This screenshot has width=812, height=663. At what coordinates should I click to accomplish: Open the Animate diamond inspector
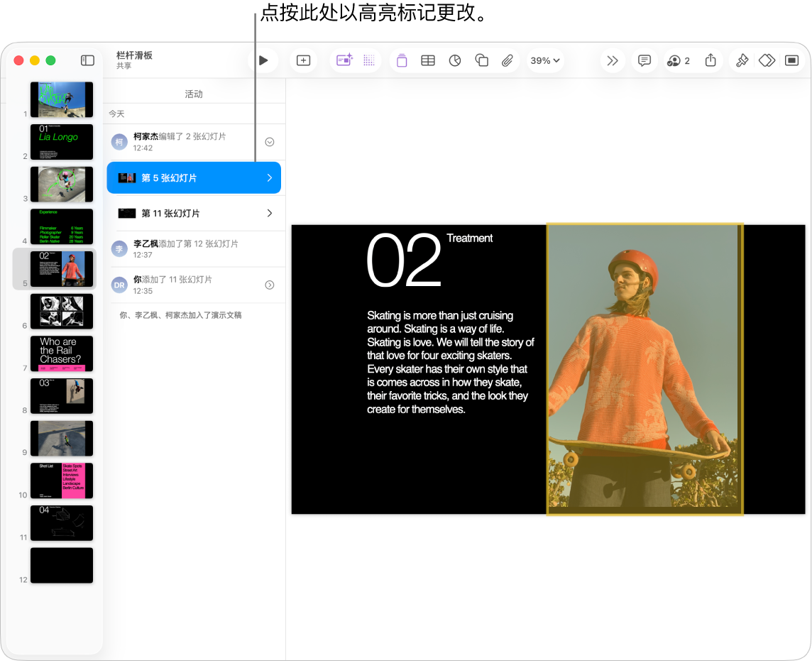point(767,61)
